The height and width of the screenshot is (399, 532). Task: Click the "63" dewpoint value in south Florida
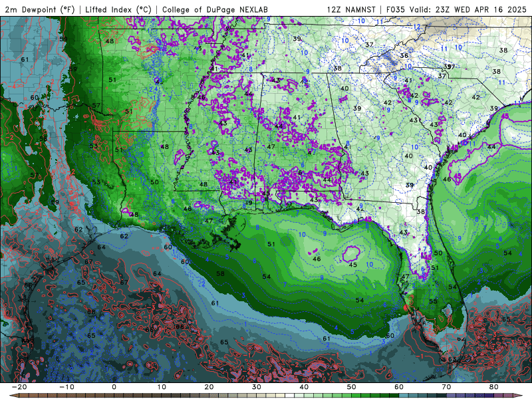(x=452, y=359)
